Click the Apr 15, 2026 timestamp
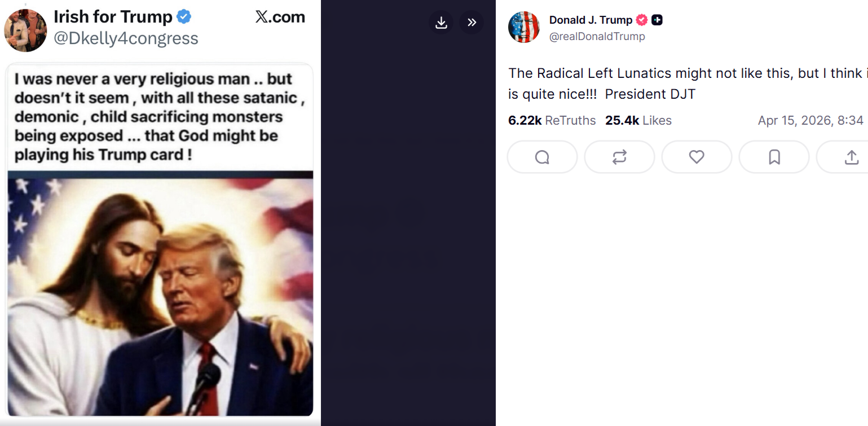Screen dimensions: 868x426 click(x=810, y=120)
